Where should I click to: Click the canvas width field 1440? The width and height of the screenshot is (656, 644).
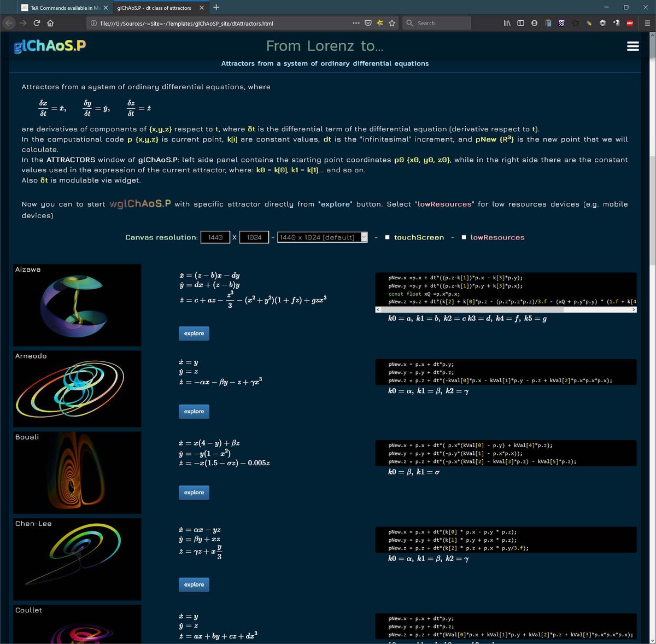point(215,237)
